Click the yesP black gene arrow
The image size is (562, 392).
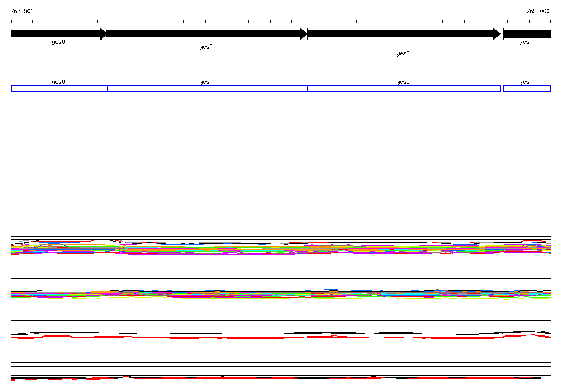tap(207, 34)
